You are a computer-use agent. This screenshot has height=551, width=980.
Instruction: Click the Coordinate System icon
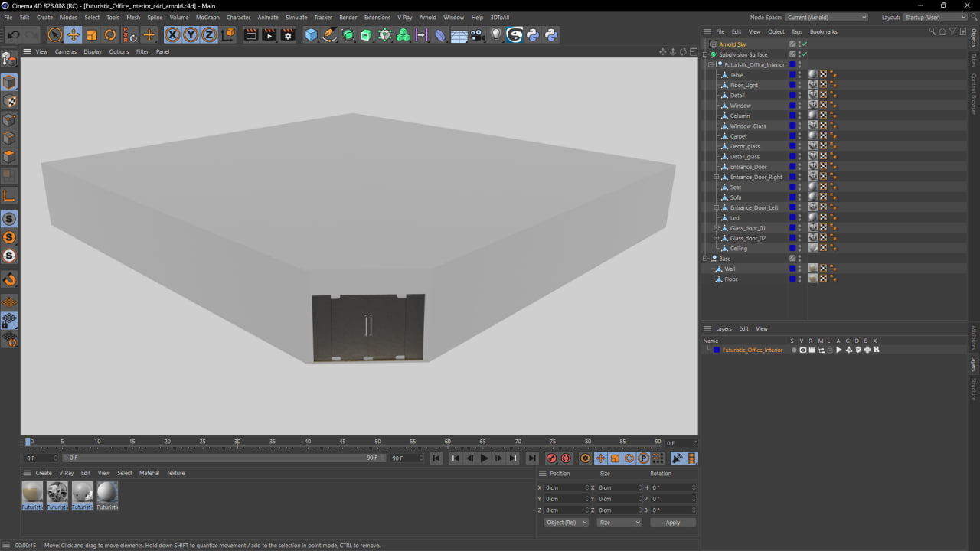coord(228,34)
